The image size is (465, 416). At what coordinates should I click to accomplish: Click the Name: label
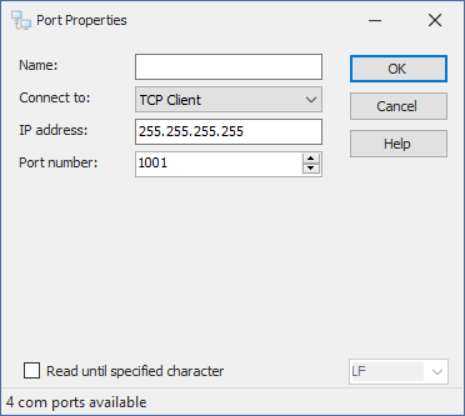(38, 65)
